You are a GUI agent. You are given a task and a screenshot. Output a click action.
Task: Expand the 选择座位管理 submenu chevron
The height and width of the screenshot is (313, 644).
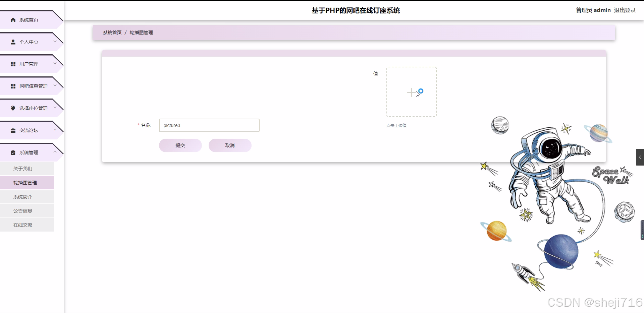(x=55, y=108)
